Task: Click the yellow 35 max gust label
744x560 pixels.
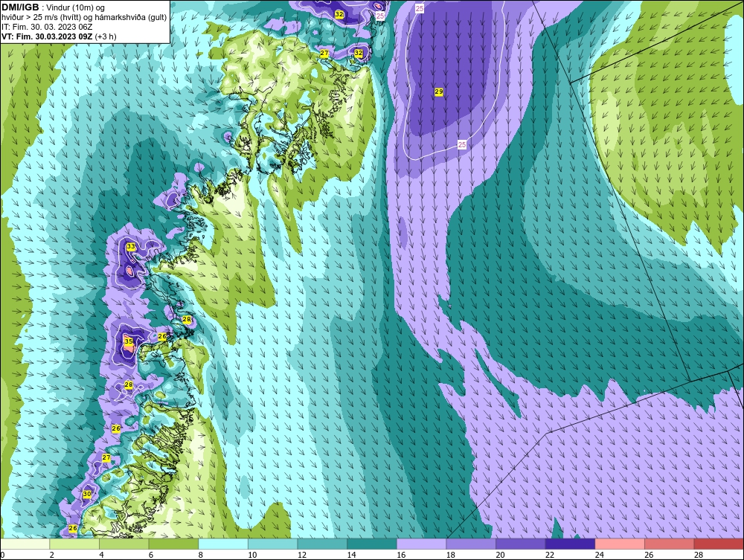Action: [x=129, y=341]
